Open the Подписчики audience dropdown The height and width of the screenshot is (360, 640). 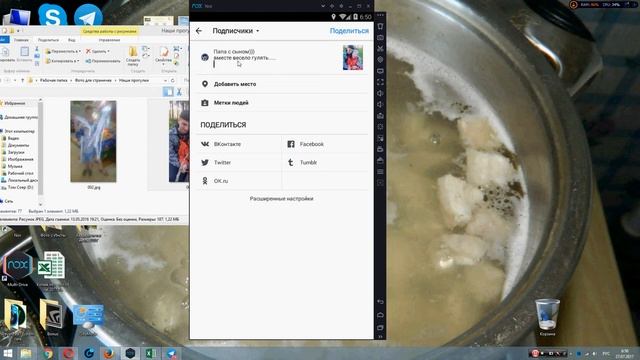click(236, 31)
